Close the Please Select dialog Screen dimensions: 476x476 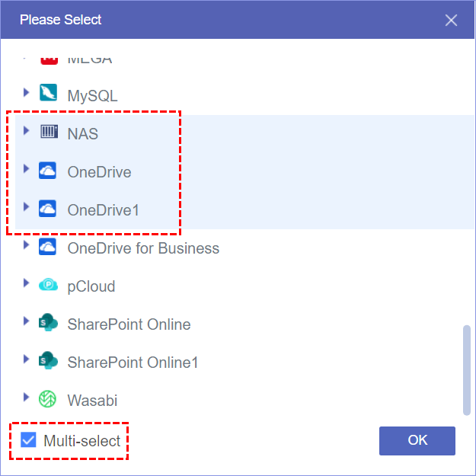point(451,21)
